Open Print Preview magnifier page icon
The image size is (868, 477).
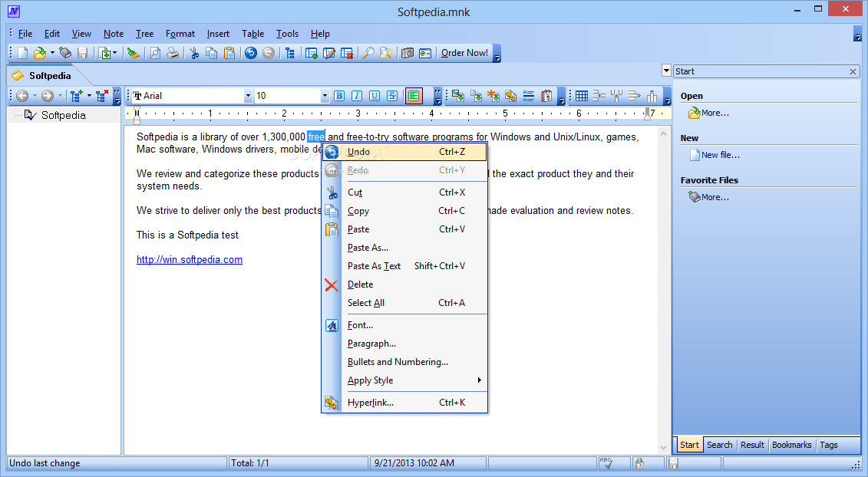tap(155, 53)
